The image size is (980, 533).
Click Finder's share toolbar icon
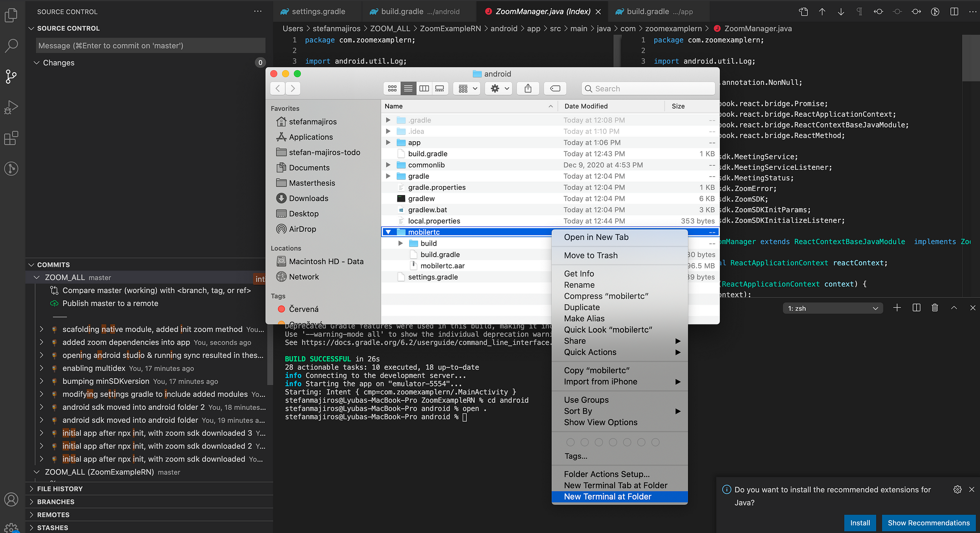(528, 88)
